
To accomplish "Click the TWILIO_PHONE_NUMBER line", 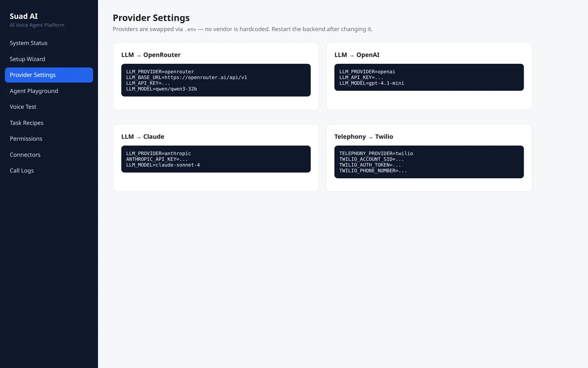I will pos(373,171).
